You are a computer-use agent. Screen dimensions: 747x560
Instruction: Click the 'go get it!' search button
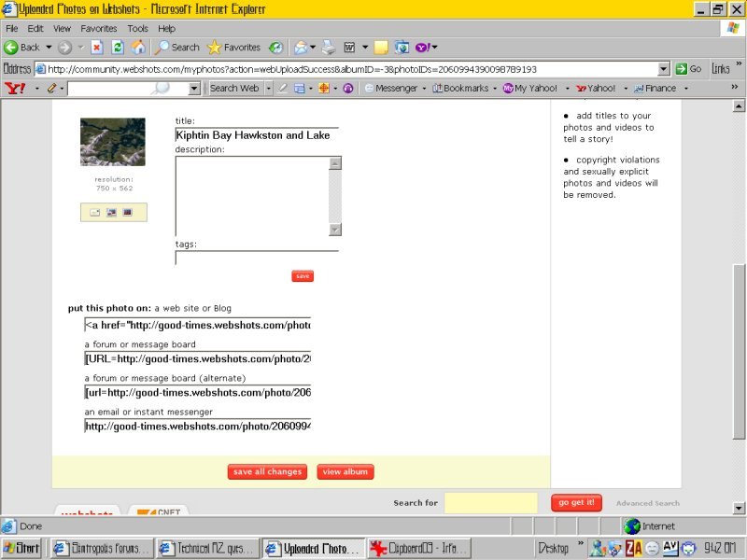(575, 503)
